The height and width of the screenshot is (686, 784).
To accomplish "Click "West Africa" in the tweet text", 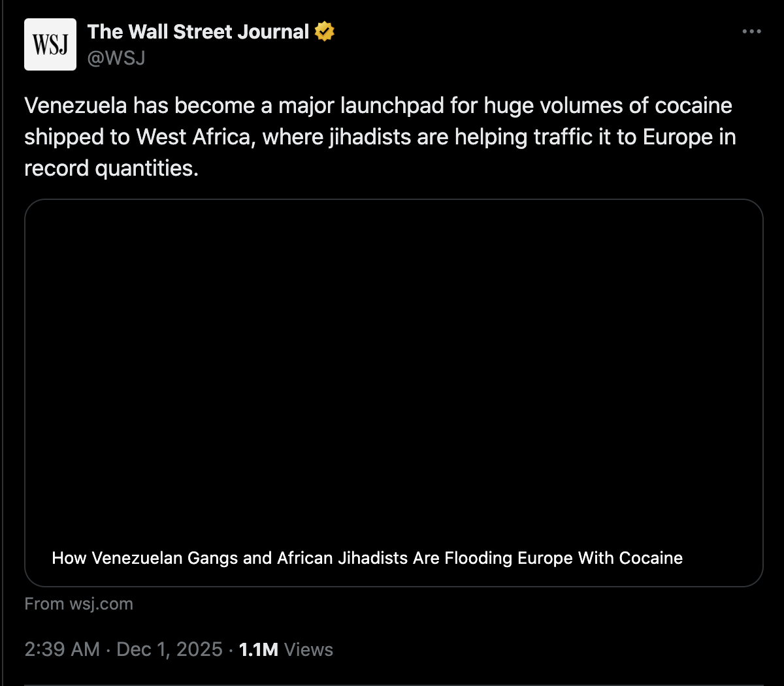I will 194,137.
